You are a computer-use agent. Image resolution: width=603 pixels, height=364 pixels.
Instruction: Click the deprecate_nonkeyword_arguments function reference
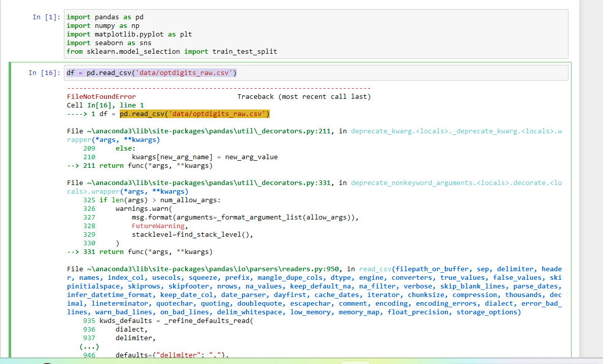point(456,183)
